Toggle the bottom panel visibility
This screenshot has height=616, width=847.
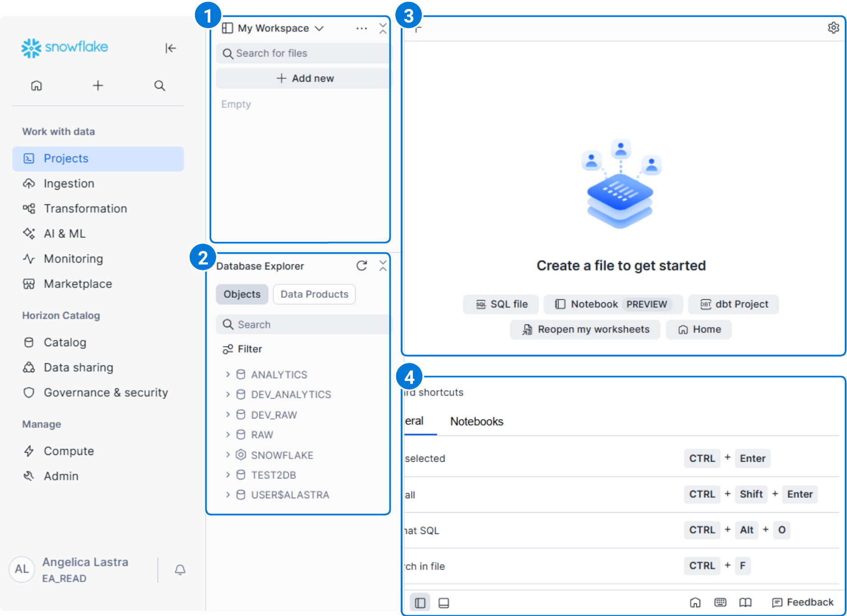(x=444, y=603)
